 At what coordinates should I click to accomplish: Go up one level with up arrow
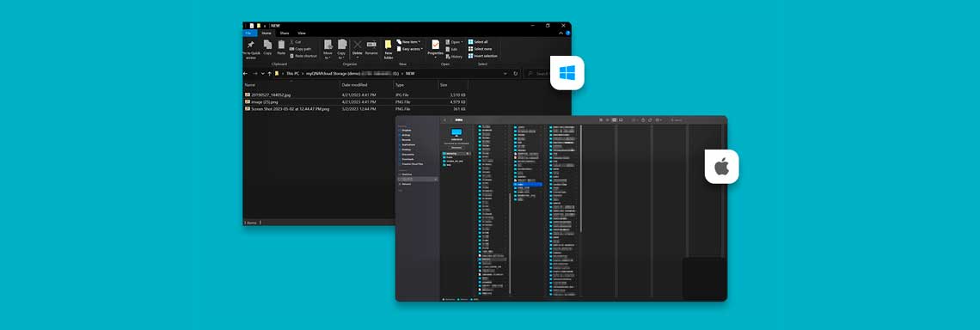[269, 73]
